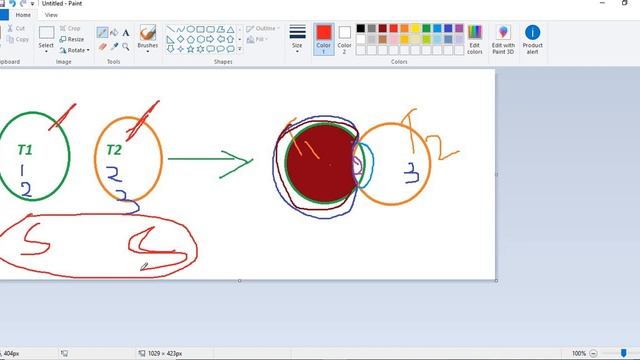Select the Right arrow shape
This screenshot has width=640, height=360.
click(211, 39)
